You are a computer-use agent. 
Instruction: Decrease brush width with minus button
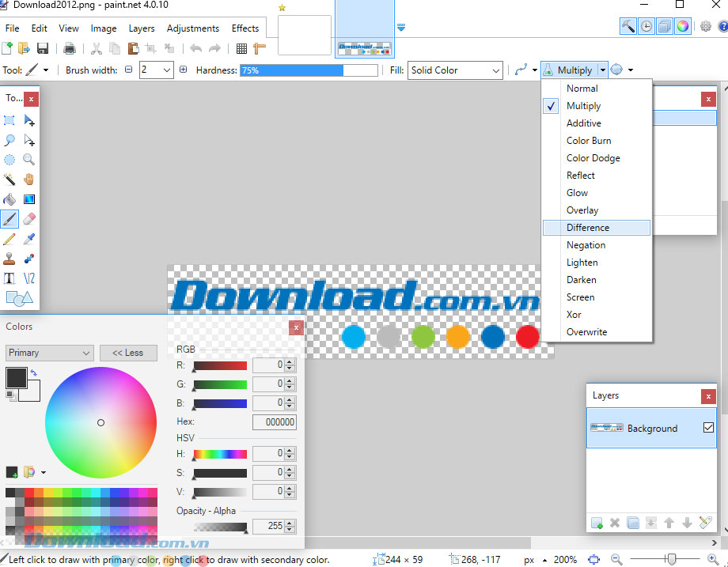coord(129,70)
